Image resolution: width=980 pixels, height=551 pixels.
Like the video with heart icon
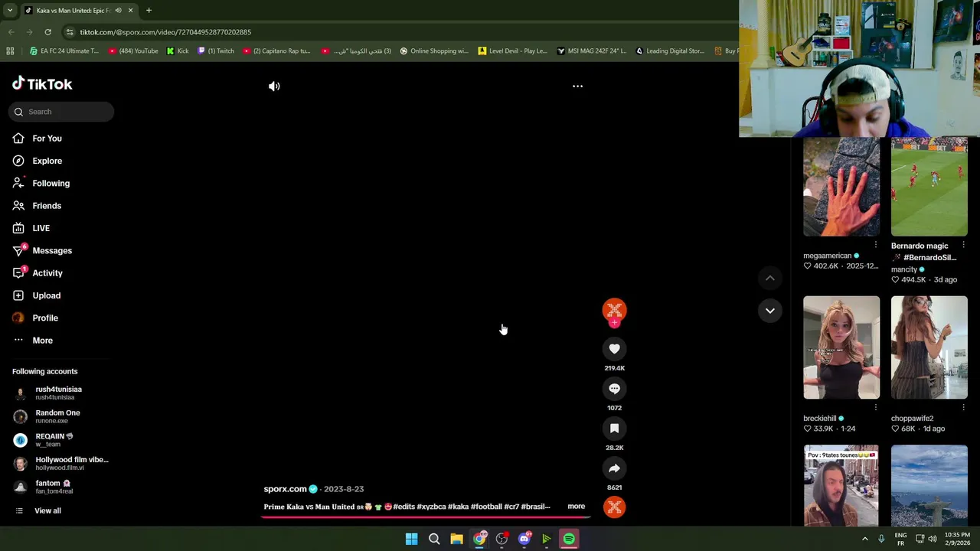pyautogui.click(x=614, y=349)
